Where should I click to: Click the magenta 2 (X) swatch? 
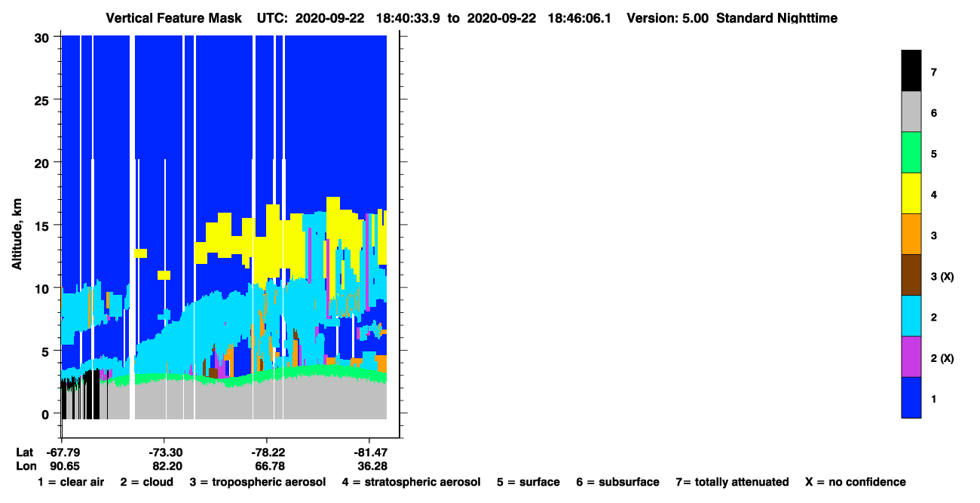[911, 356]
